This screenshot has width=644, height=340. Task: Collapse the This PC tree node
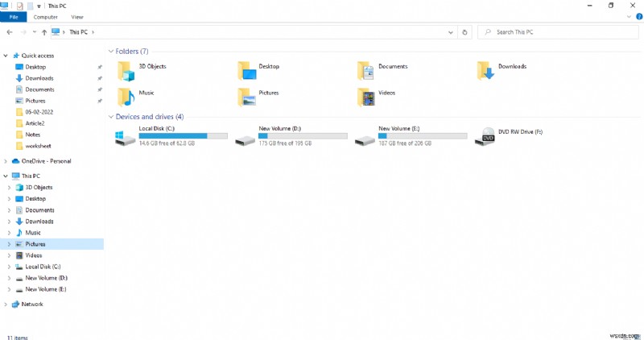point(6,176)
